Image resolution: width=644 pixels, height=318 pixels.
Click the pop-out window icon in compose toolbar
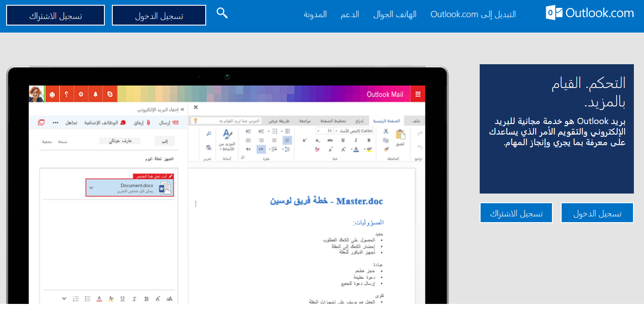click(41, 122)
